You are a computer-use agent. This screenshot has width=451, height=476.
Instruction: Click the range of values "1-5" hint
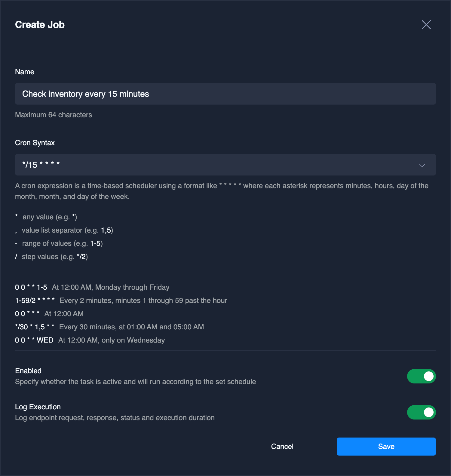tap(95, 243)
